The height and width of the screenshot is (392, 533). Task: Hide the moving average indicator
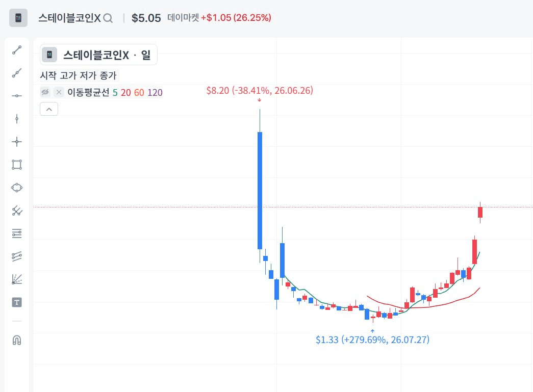pyautogui.click(x=45, y=92)
